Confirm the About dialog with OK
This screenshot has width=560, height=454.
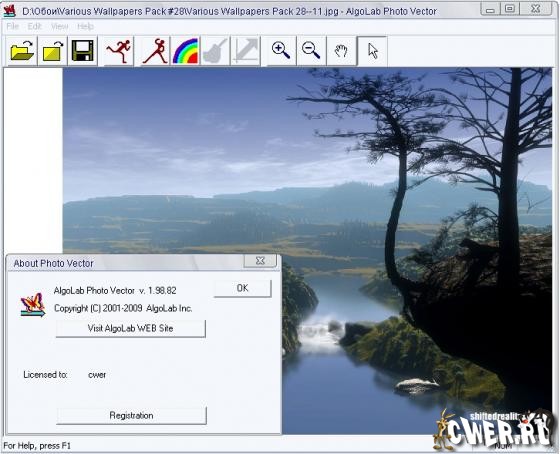click(x=242, y=288)
